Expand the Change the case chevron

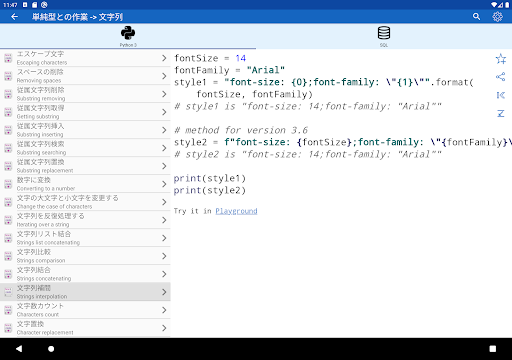coord(164,202)
